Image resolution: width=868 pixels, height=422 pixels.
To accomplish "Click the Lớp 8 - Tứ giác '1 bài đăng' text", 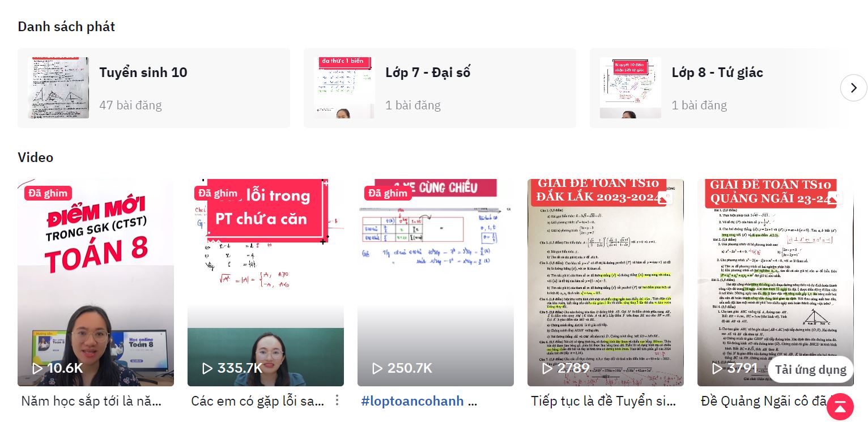I will [x=699, y=105].
